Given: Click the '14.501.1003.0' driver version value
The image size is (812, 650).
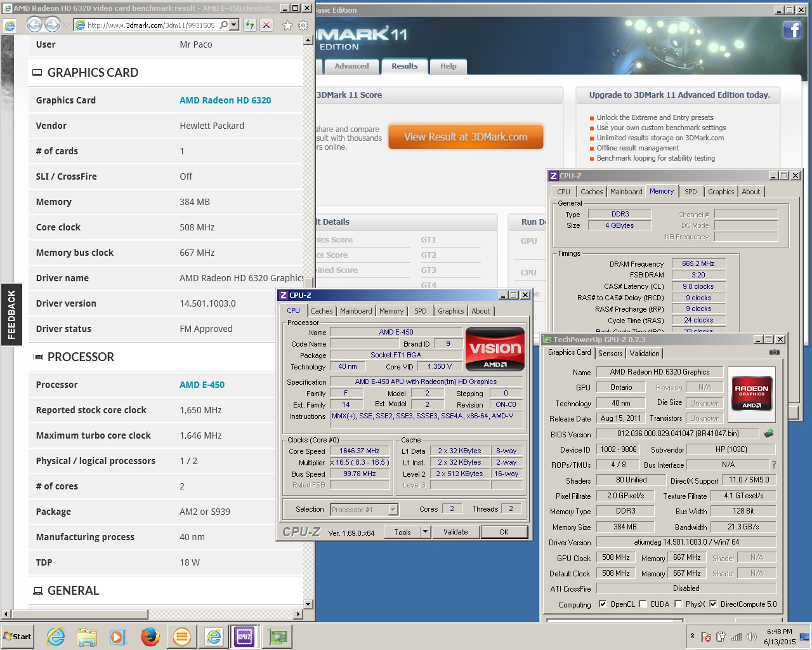Looking at the screenshot, I should pos(207,303).
